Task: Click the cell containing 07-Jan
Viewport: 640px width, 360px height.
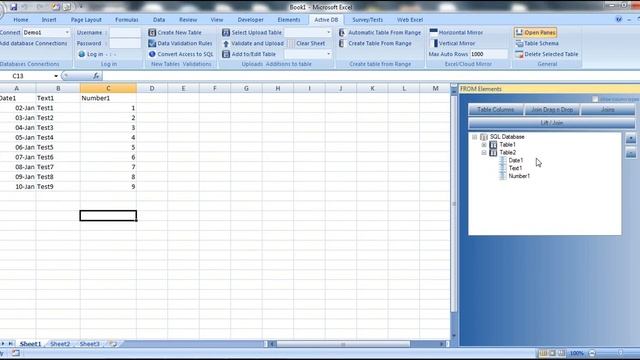Action: [18, 157]
